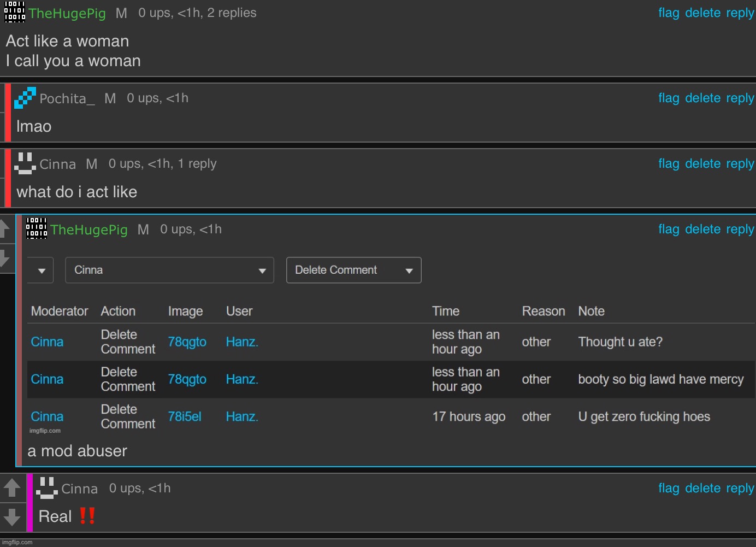
Task: Delete Cinna's 'Real' comment
Action: click(x=703, y=488)
